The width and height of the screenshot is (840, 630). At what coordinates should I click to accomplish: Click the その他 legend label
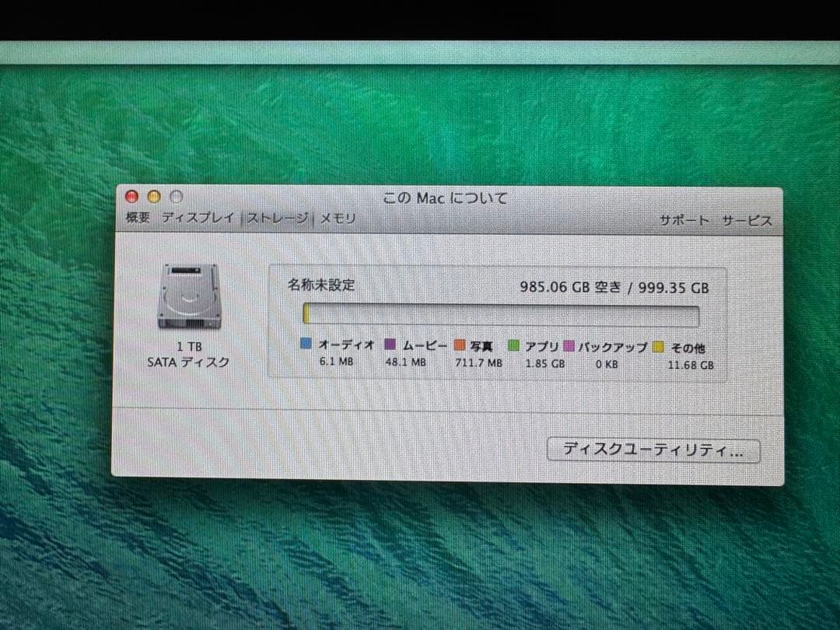point(688,348)
